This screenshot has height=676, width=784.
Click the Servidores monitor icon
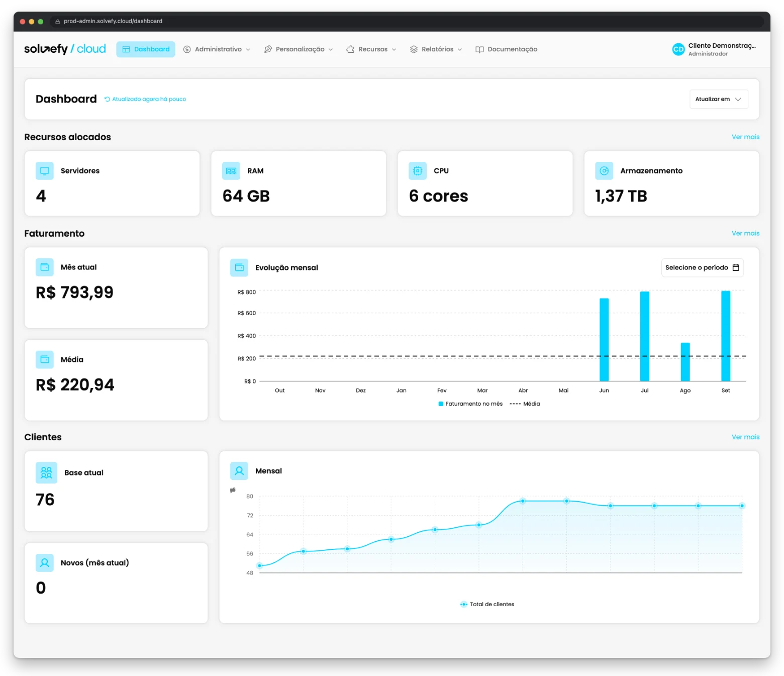pos(45,171)
